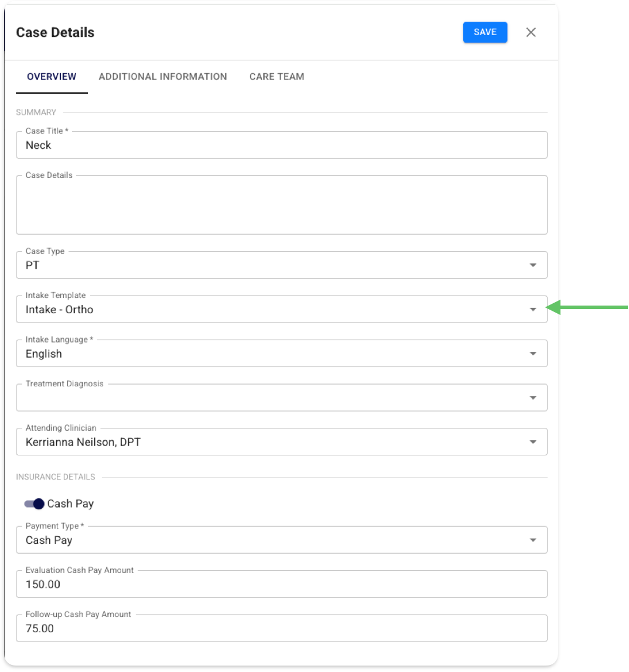Open the Care Team tab

coord(276,77)
